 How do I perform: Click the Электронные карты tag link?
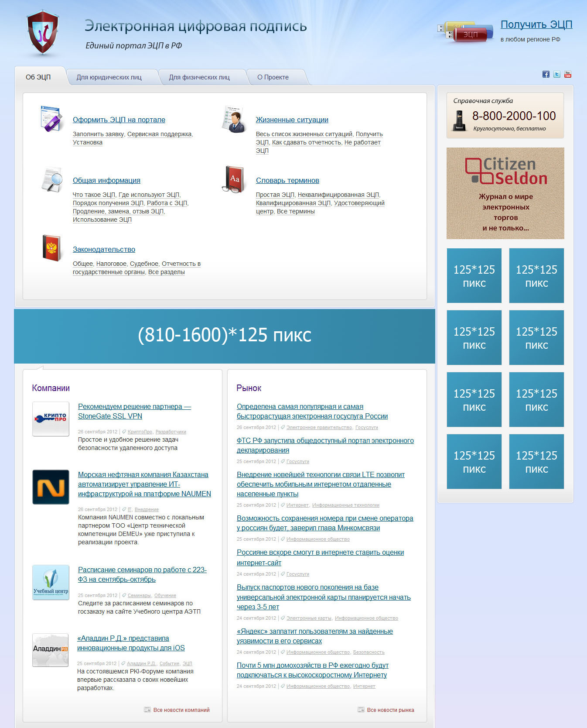[x=309, y=618]
